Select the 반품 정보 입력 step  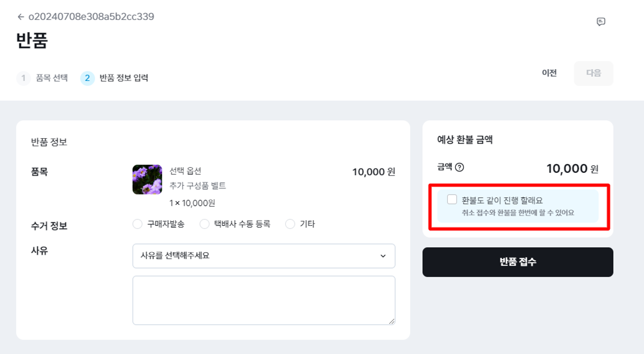[124, 78]
